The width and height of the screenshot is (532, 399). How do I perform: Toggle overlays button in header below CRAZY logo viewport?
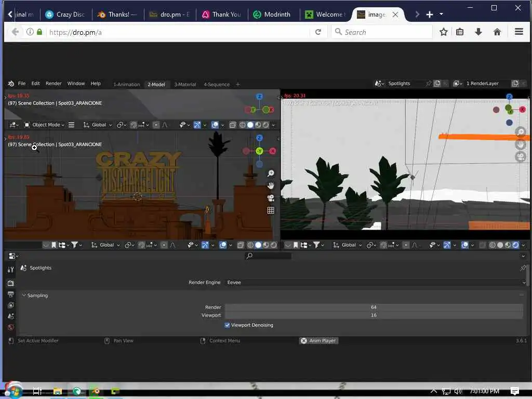click(x=223, y=245)
